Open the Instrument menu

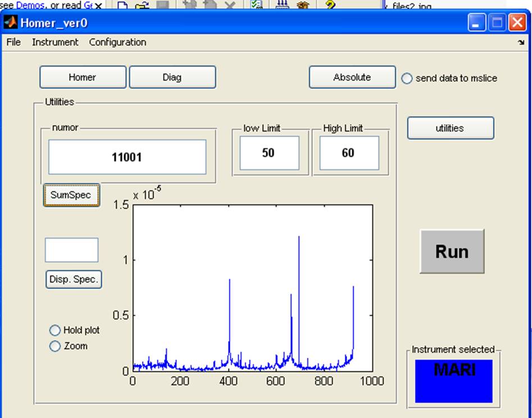click(55, 42)
